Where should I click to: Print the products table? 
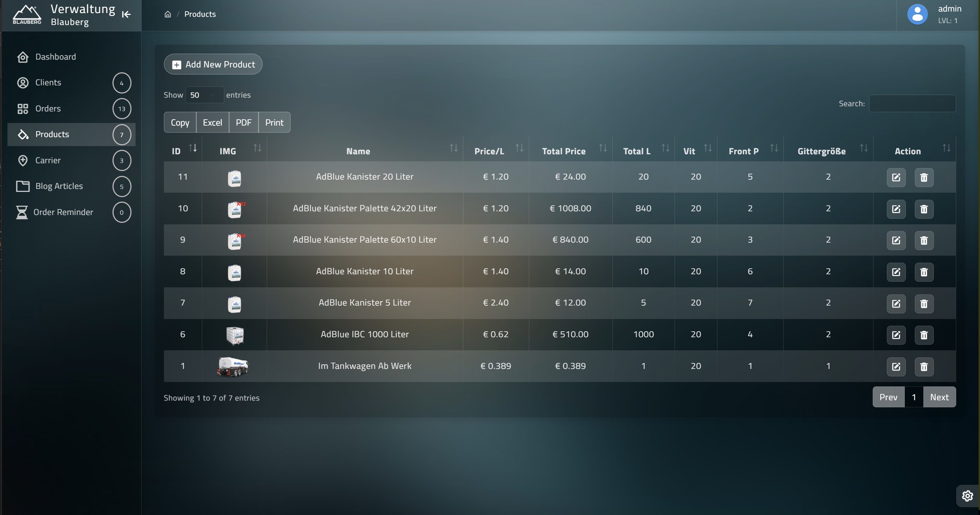[274, 122]
